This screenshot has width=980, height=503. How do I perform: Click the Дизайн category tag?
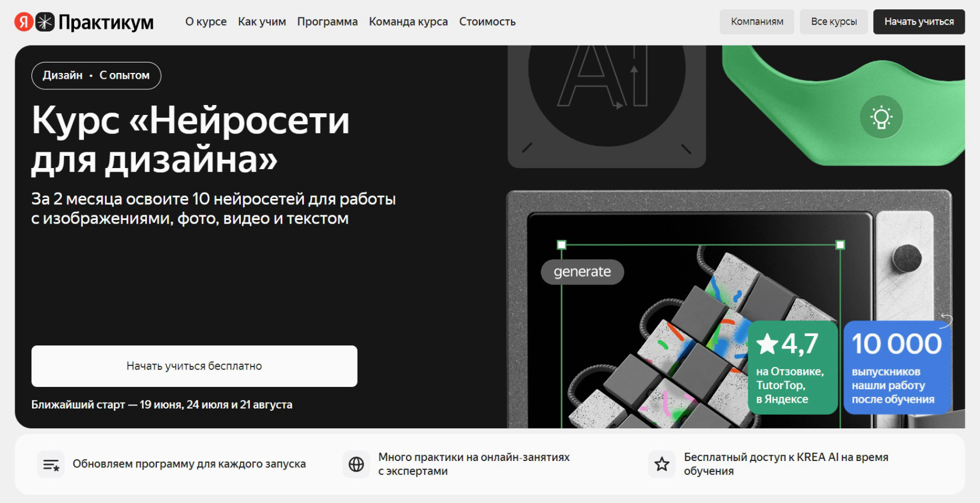point(62,75)
